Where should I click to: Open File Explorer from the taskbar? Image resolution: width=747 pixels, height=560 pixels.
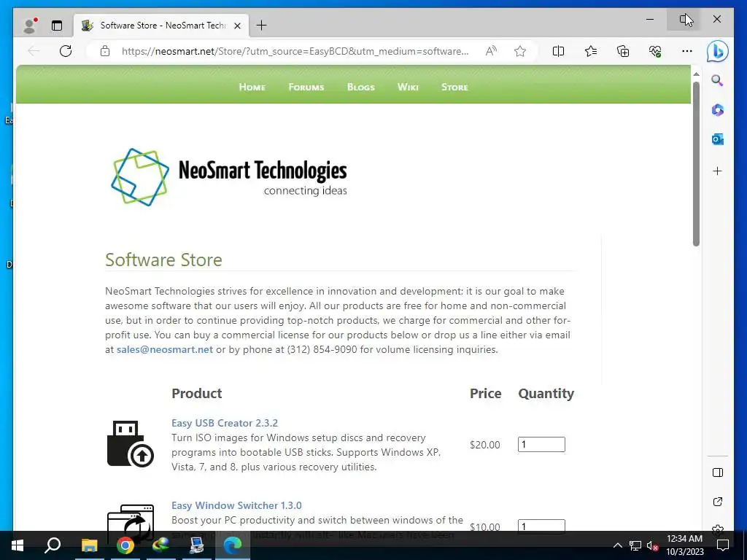click(89, 545)
